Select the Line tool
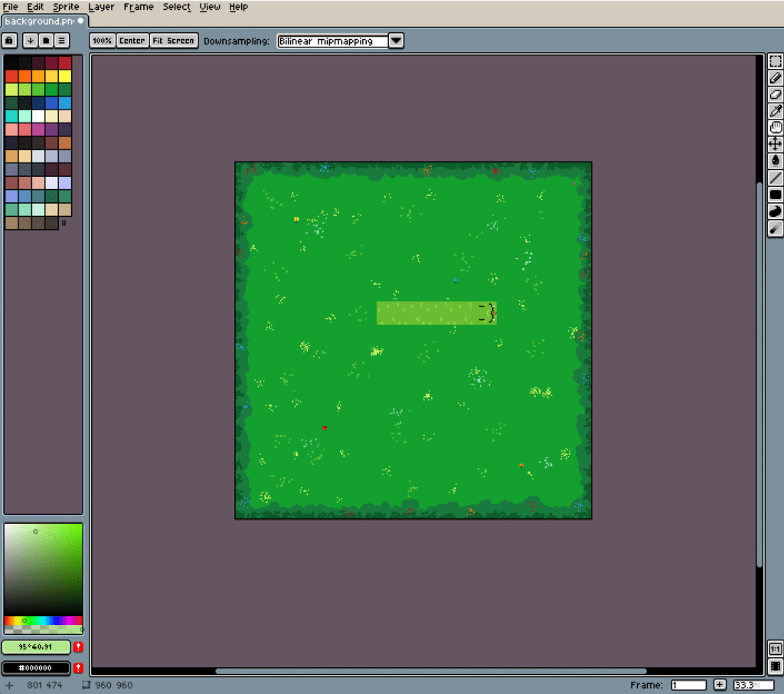This screenshot has width=784, height=694. tap(775, 178)
